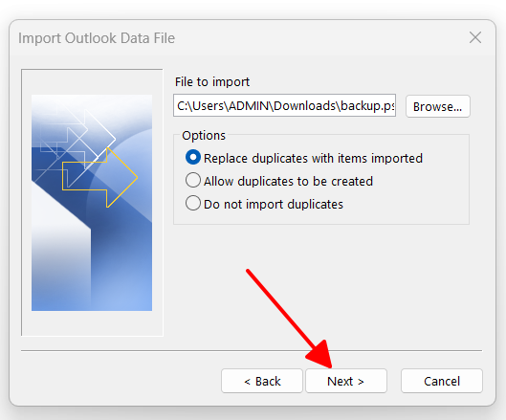Click the 'Allow duplicates to be created' label text
The image size is (506, 420).
[x=288, y=181]
